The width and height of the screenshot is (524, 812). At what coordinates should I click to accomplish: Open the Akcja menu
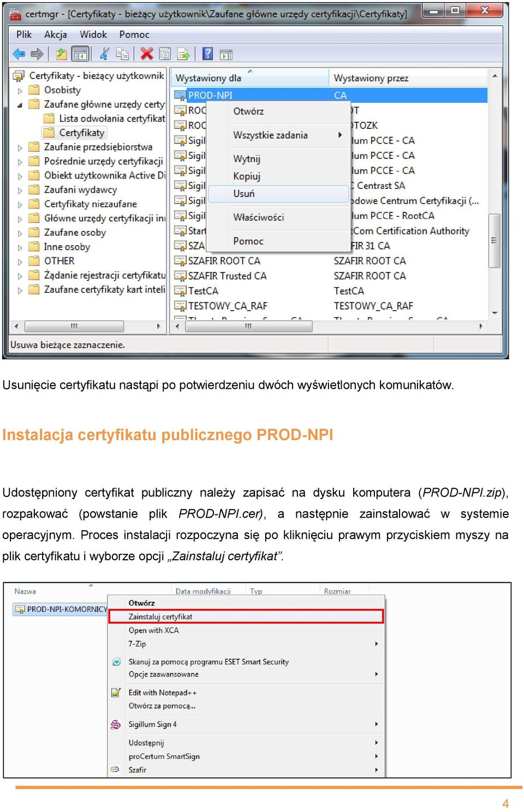tap(56, 34)
